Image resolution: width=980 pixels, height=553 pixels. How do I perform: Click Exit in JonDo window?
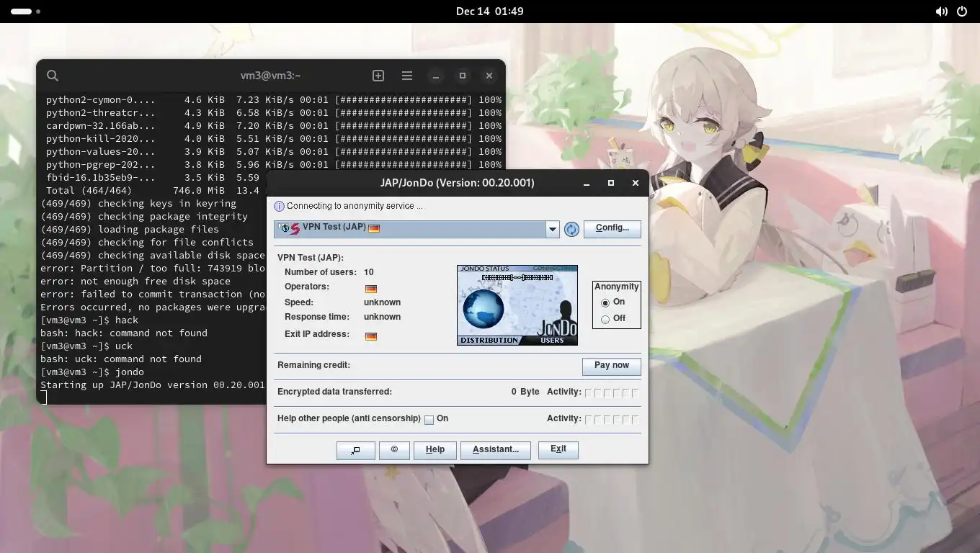click(x=558, y=449)
